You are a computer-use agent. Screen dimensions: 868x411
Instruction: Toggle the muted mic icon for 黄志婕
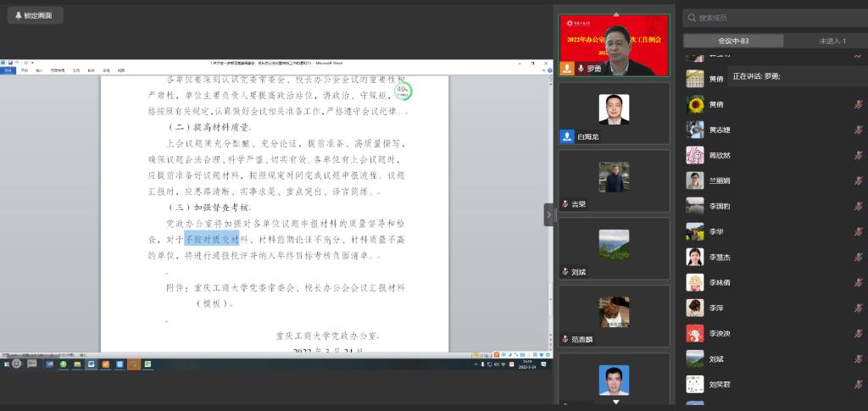pos(858,130)
